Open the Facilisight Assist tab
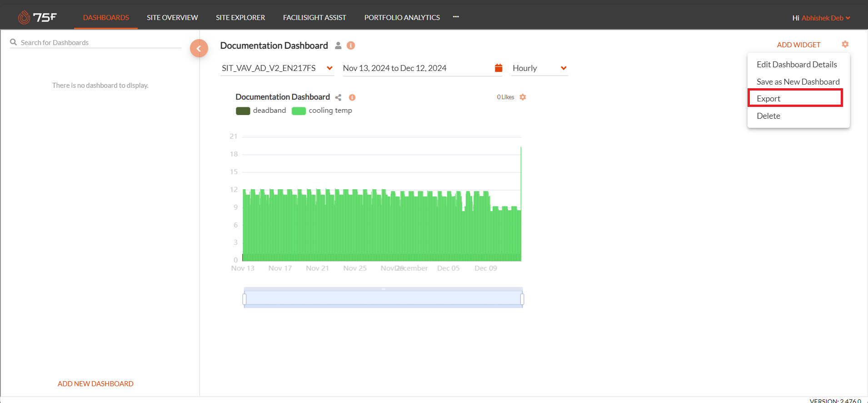Viewport: 868px width, 403px height. (x=314, y=17)
